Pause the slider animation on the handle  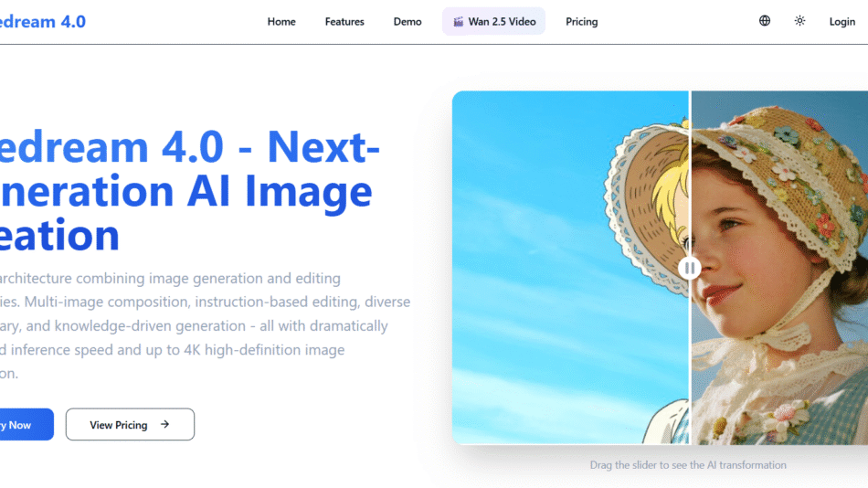(x=690, y=268)
